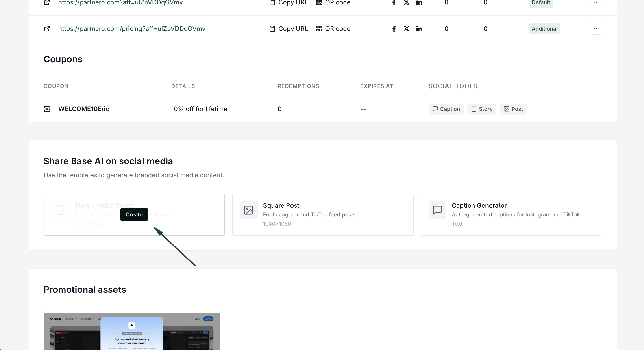Image resolution: width=644 pixels, height=350 pixels.
Task: Share pricing link on LinkedIn
Action: click(419, 29)
